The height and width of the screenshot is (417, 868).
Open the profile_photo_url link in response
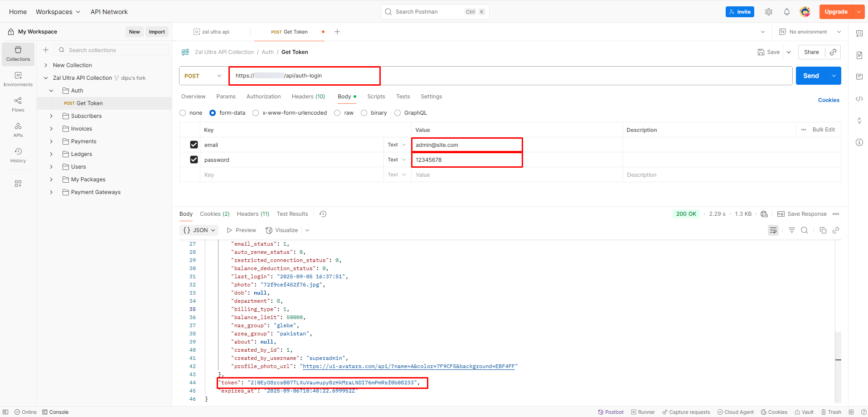click(x=409, y=366)
